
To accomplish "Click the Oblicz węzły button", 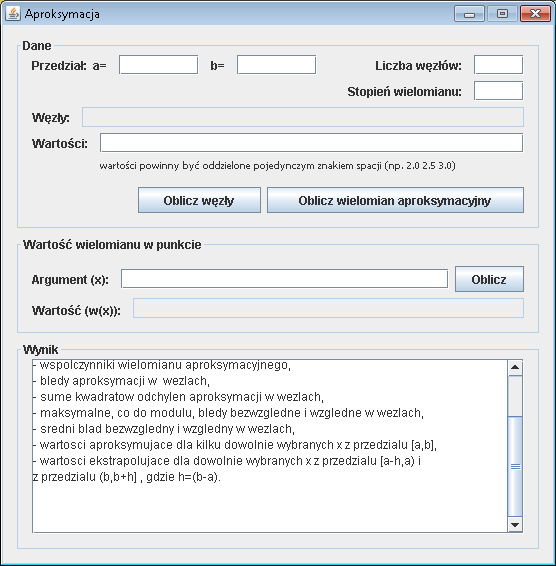I will 199,200.
